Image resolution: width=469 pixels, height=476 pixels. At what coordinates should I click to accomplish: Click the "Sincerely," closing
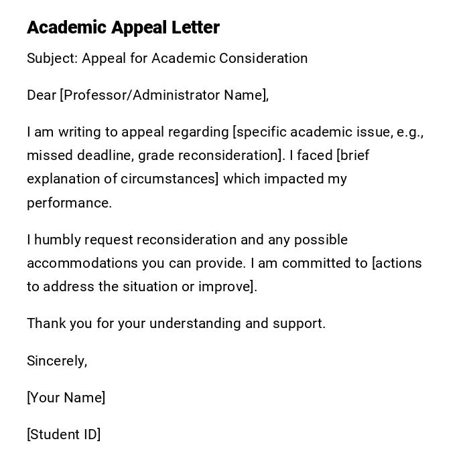57,361
